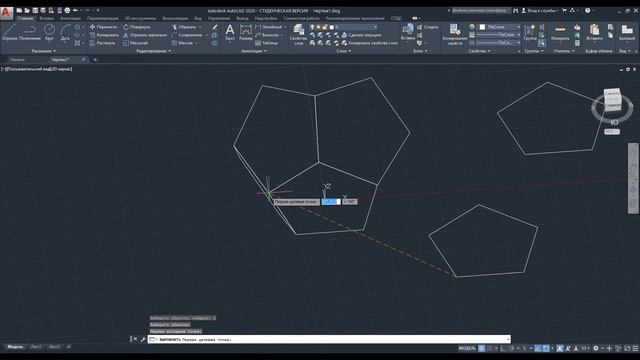The height and width of the screenshot is (360, 640).
Task: Click Копировать свойства слоя button
Action: (x=369, y=43)
